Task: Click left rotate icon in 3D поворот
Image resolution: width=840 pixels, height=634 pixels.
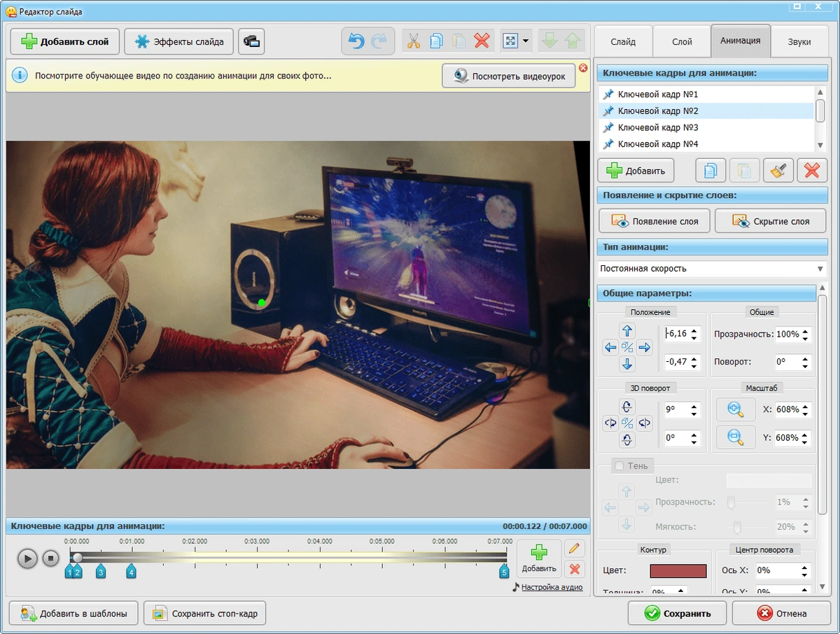Action: click(x=610, y=423)
